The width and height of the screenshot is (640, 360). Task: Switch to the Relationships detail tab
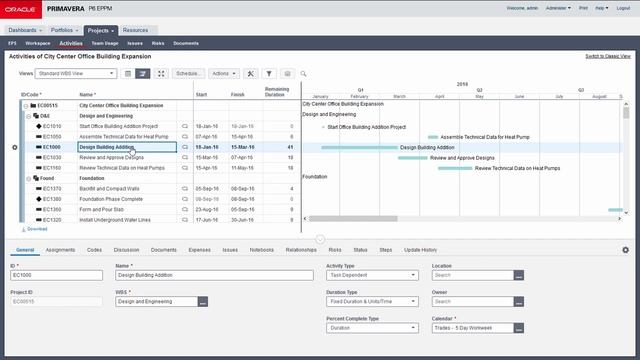[x=301, y=250]
